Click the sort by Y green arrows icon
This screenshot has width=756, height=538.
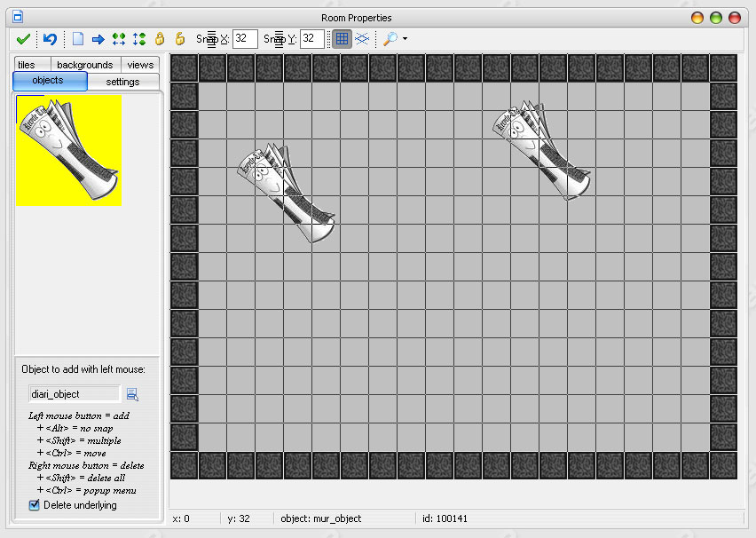point(138,39)
